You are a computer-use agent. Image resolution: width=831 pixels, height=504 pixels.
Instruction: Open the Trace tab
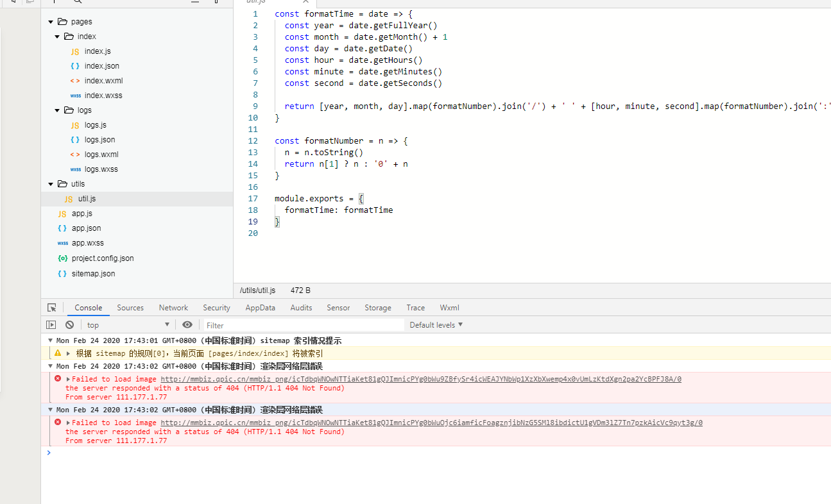click(x=416, y=308)
